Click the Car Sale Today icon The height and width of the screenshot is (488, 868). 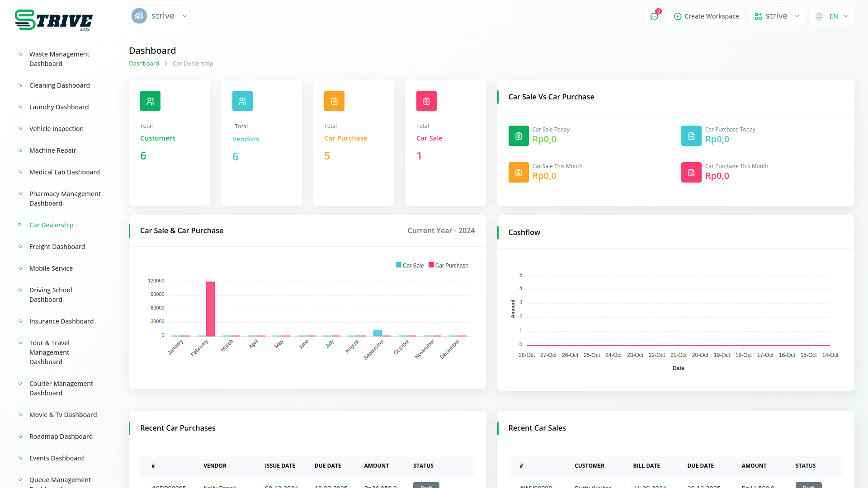(x=519, y=136)
